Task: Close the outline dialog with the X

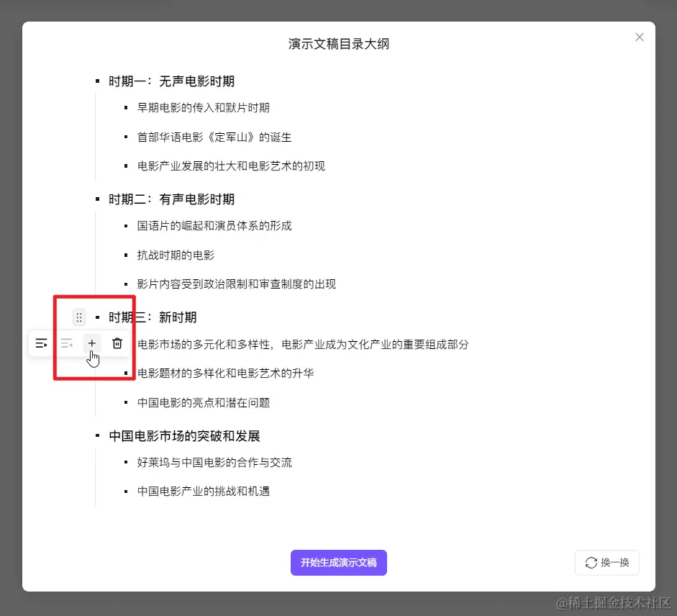Action: 639,37
